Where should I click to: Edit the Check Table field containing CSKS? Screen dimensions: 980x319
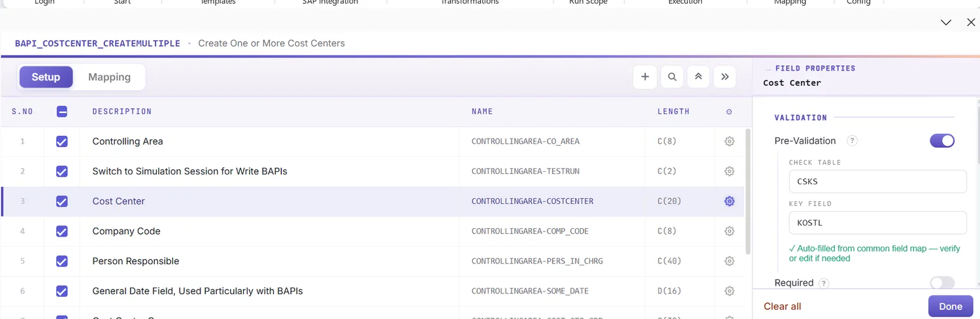(x=877, y=182)
